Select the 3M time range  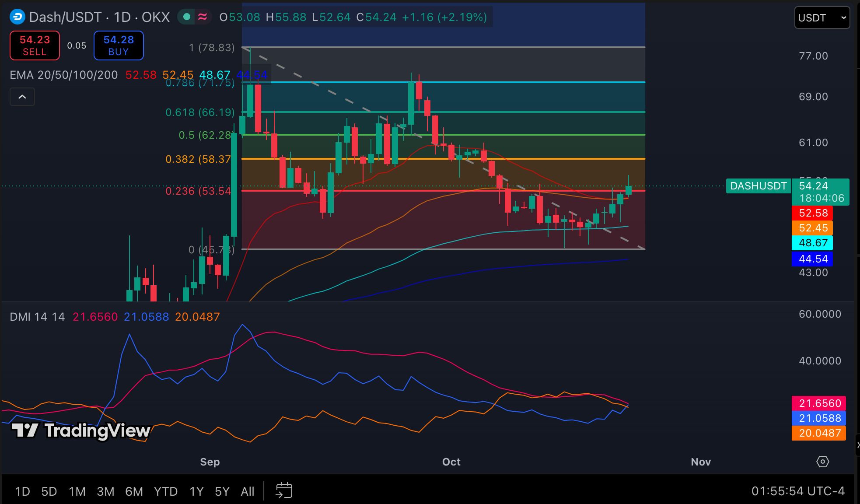coord(105,491)
